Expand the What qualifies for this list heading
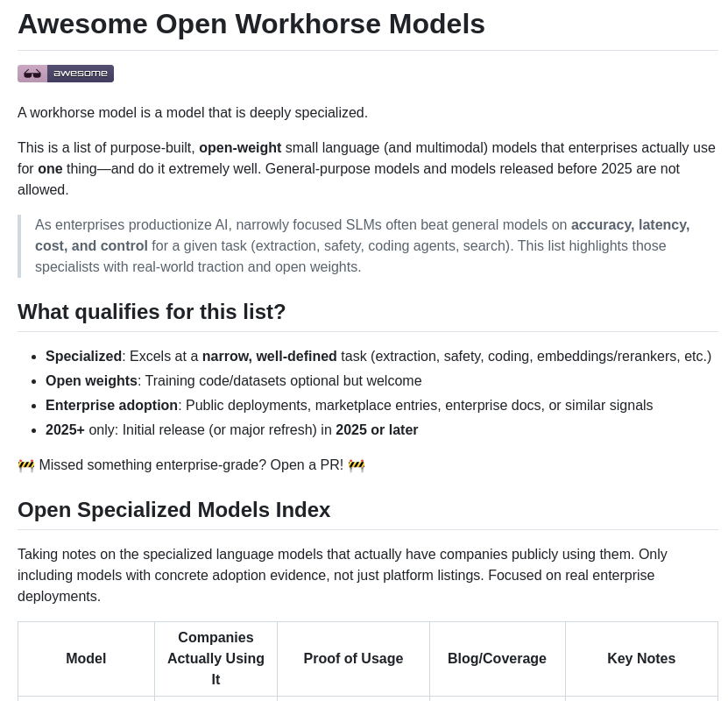The height and width of the screenshot is (701, 728). 152,311
